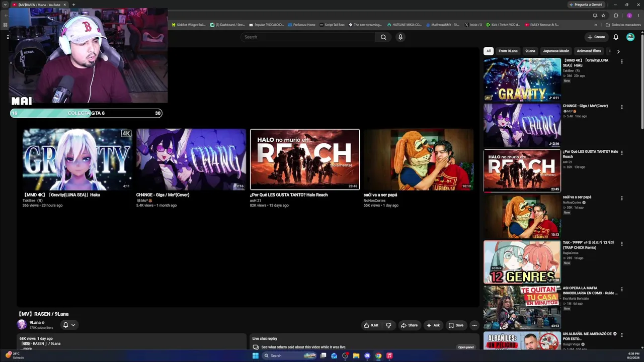Open Discord from the taskbar
The width and height of the screenshot is (644, 362).
point(367,355)
